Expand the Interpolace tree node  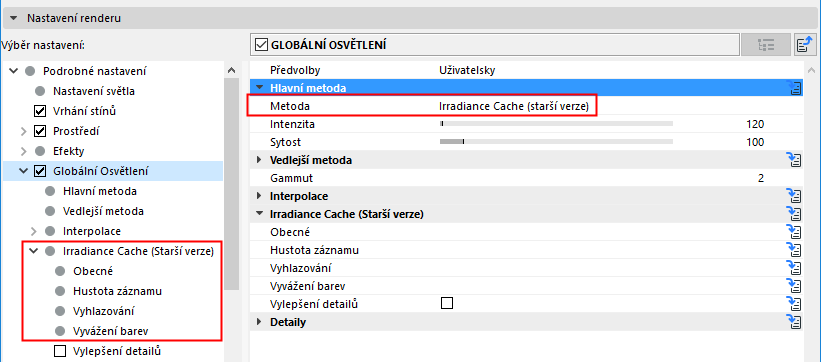[34, 231]
